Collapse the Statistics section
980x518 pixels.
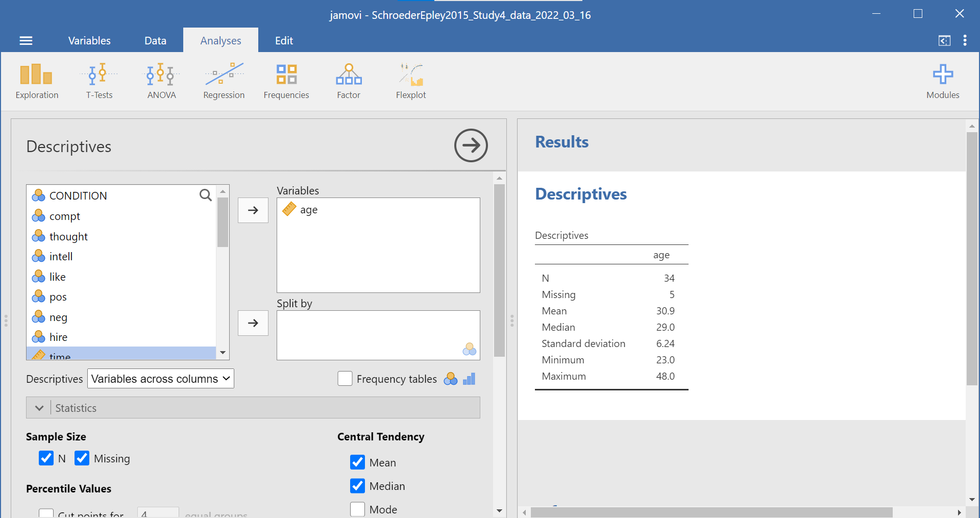click(39, 408)
